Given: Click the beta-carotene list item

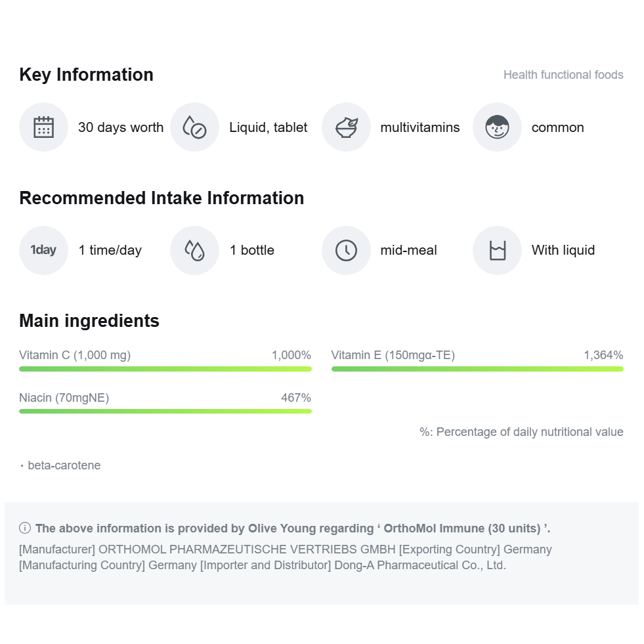Looking at the screenshot, I should point(64,465).
